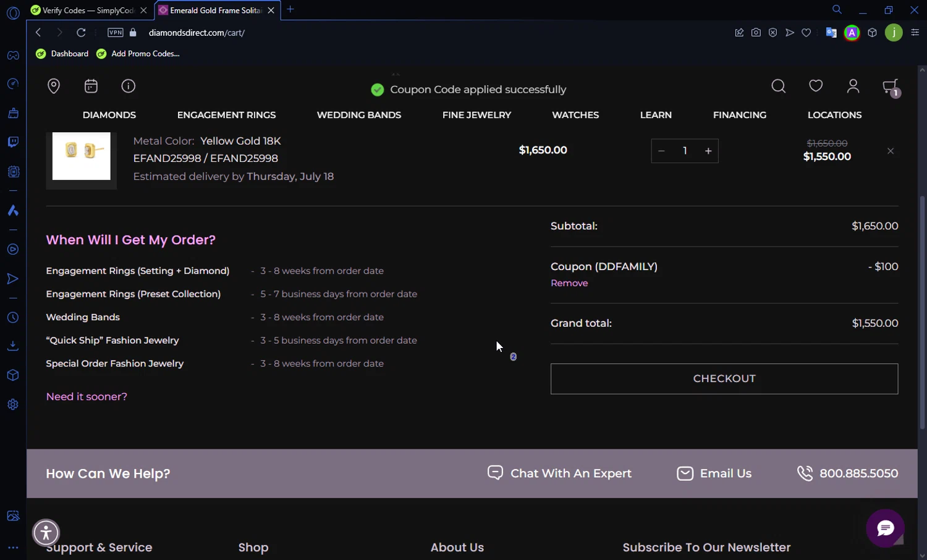Image resolution: width=927 pixels, height=560 pixels.
Task: Click Email Us link
Action: pos(714,473)
